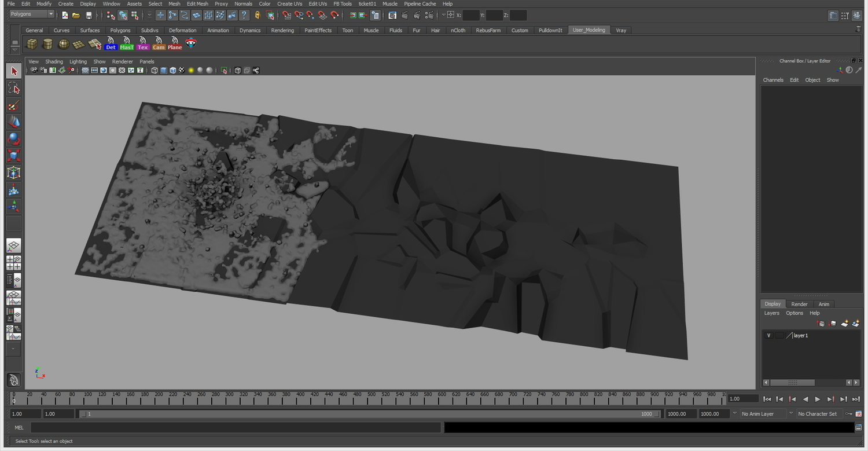The image size is (868, 451).
Task: Open the layer editor Options menu
Action: [x=795, y=313]
